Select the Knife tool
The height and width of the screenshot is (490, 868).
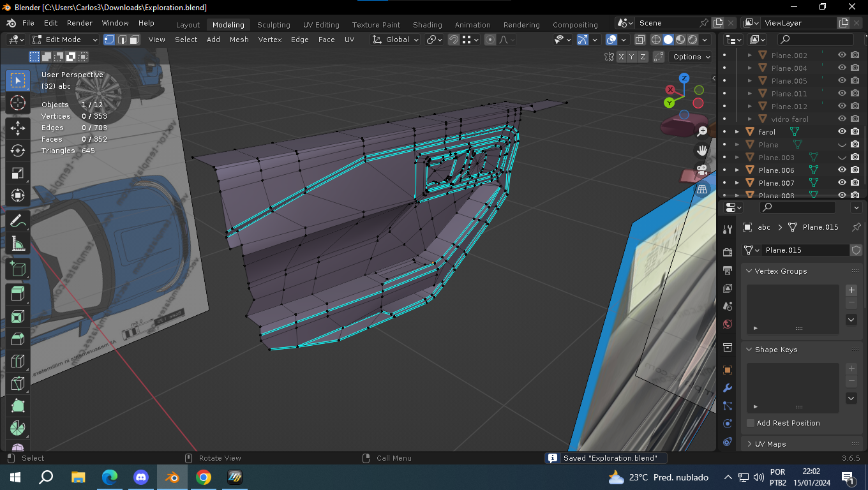(18, 383)
